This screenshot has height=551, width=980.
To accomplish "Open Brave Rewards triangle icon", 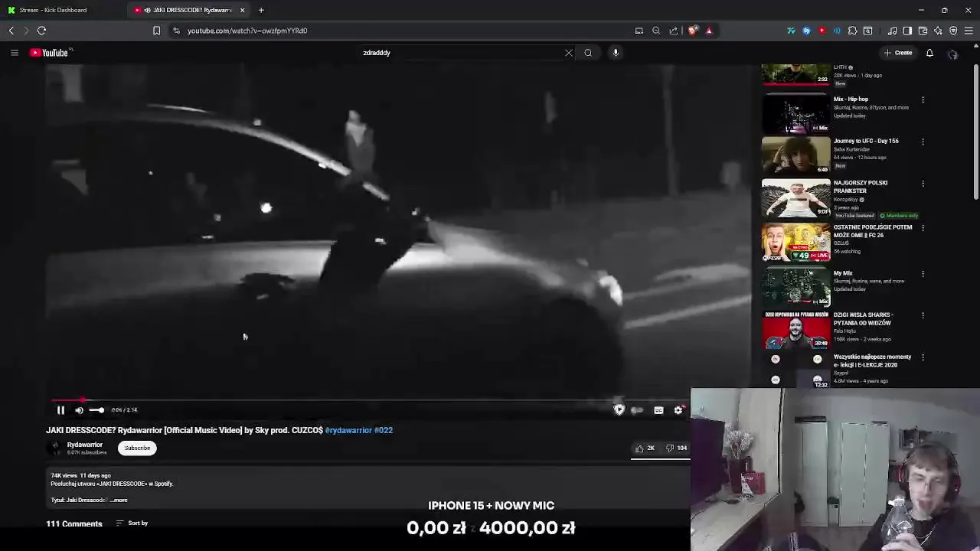I will point(709,31).
